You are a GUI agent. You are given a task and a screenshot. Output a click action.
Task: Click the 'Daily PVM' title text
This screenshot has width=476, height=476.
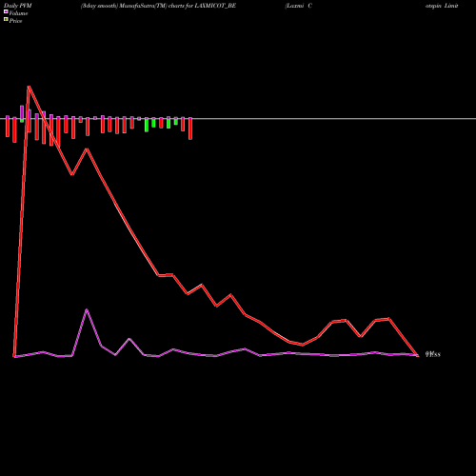(x=18, y=6)
